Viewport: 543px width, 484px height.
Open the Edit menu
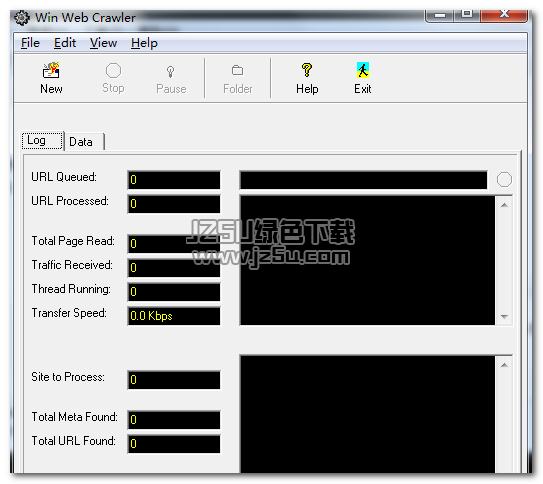(x=65, y=43)
